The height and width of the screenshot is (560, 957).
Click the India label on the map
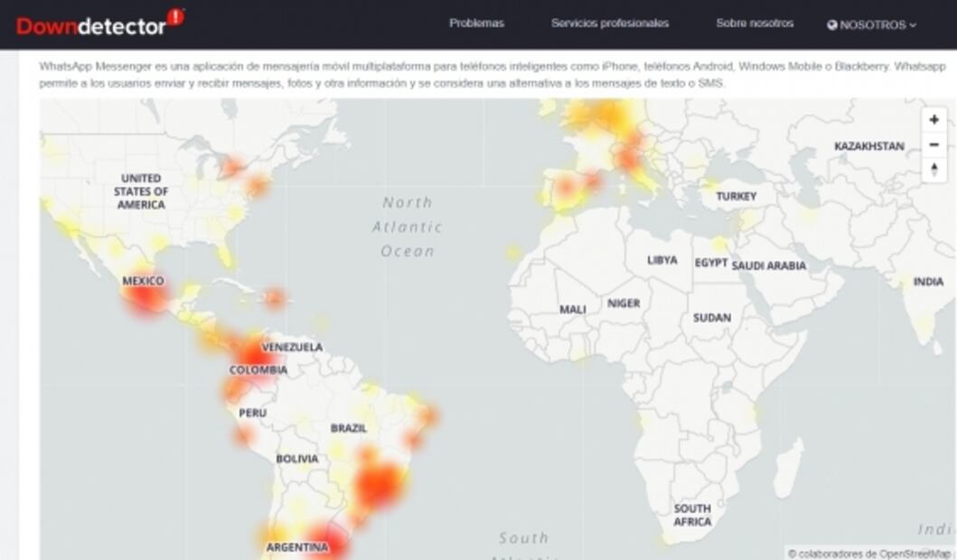tap(927, 282)
